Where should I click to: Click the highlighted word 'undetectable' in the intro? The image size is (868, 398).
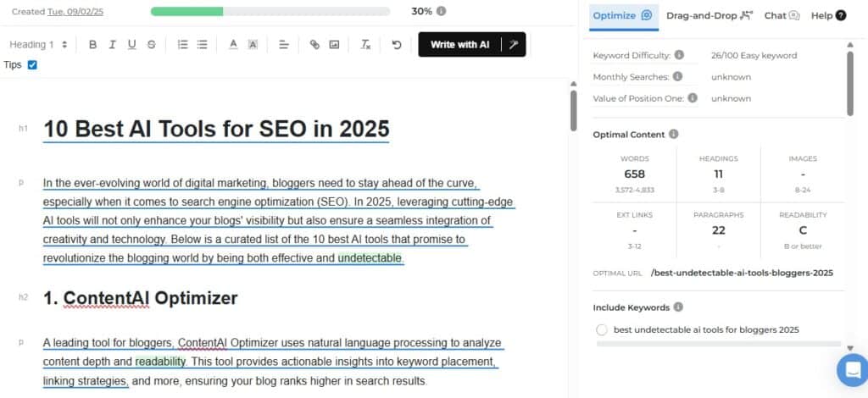pos(370,258)
